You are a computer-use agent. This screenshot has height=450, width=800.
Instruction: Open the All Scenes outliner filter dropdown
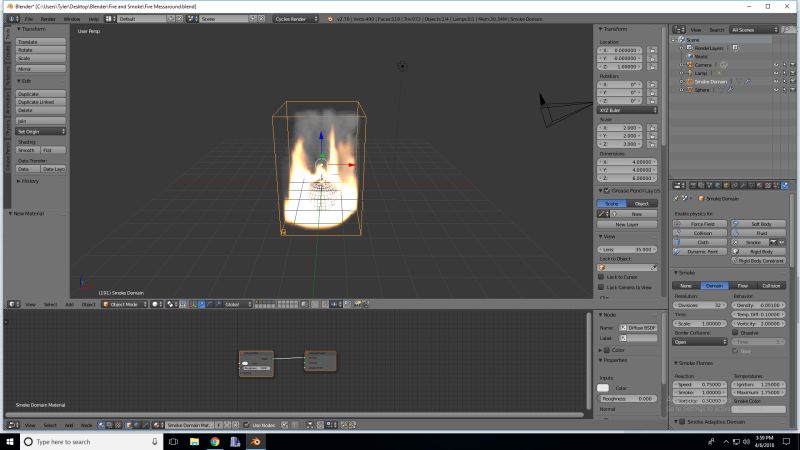coord(754,30)
